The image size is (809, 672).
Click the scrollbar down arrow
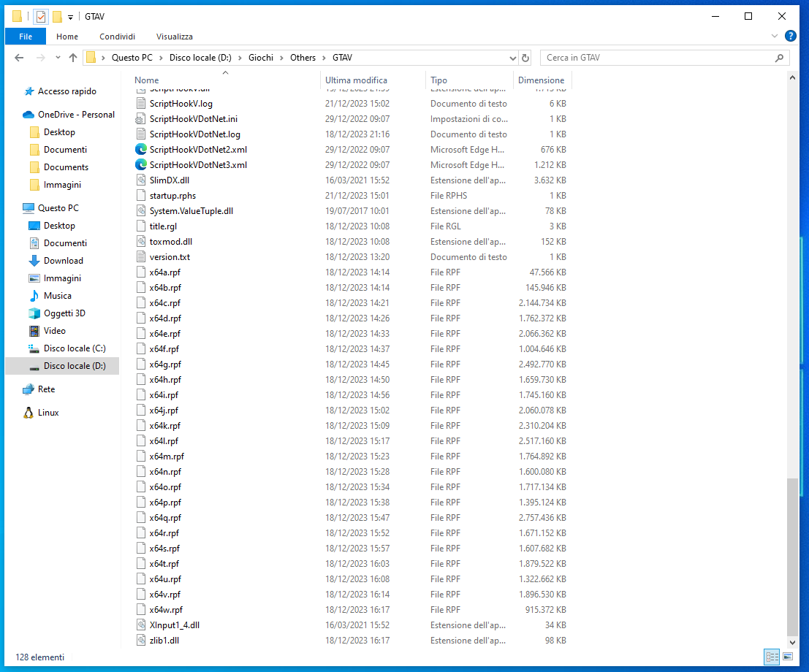click(x=792, y=643)
